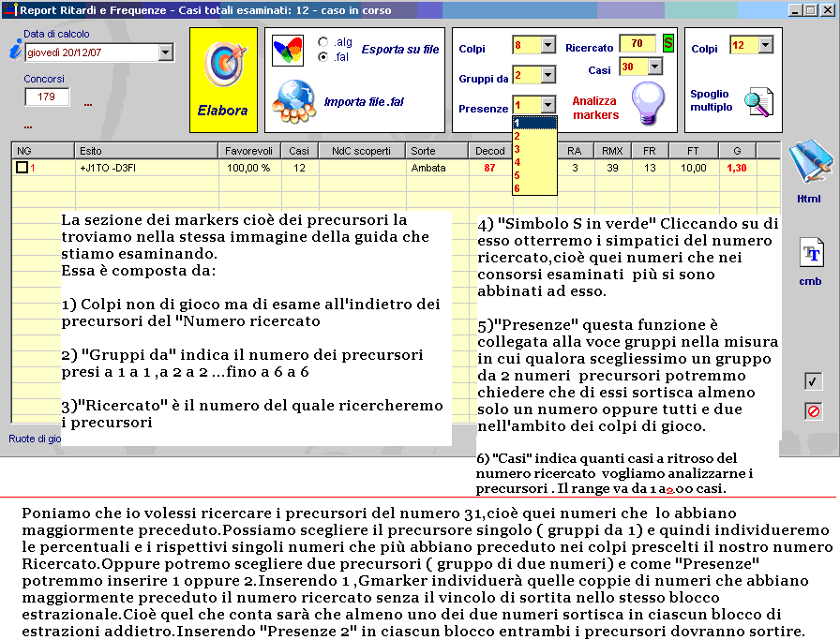Screen dimensions: 840x640
Task: Open Spoglio multiplo magnifier icon
Action: (x=758, y=102)
